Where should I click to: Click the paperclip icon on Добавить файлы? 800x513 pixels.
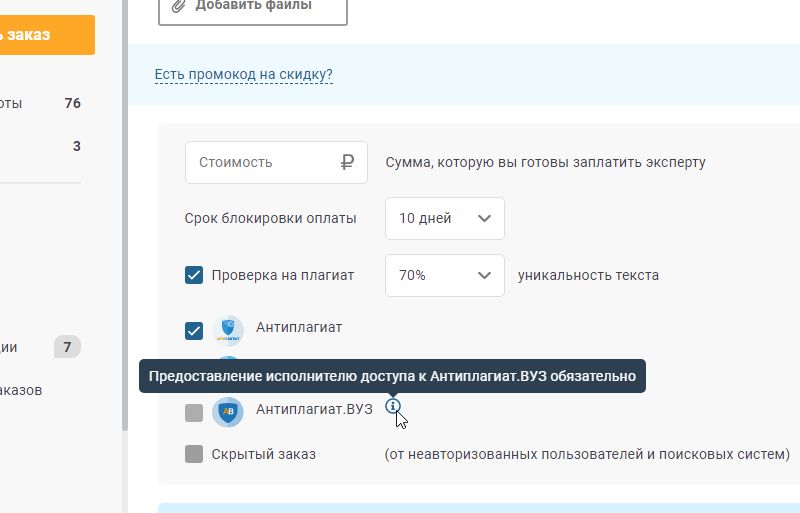click(x=179, y=5)
